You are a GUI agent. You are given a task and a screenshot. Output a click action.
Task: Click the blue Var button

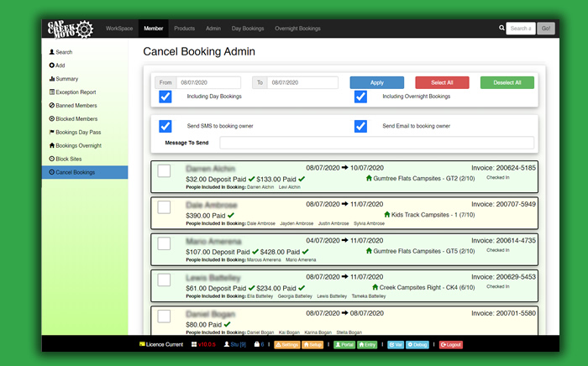tap(396, 345)
